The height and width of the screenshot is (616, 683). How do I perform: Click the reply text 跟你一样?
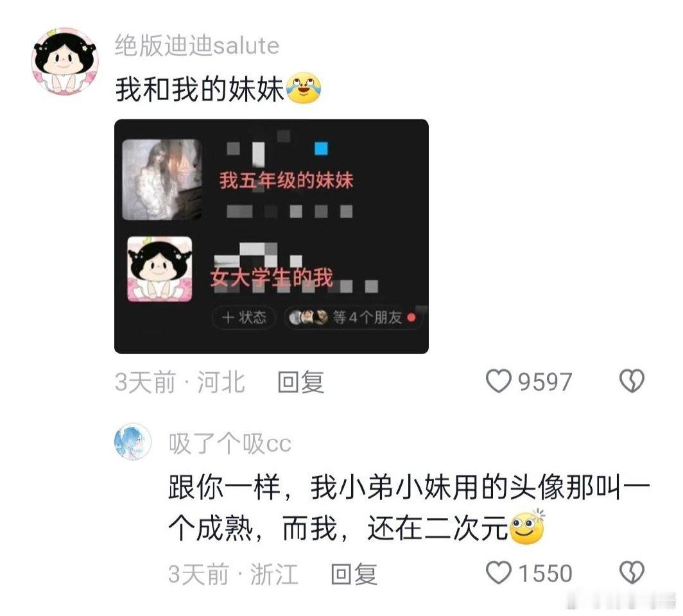pos(224,487)
